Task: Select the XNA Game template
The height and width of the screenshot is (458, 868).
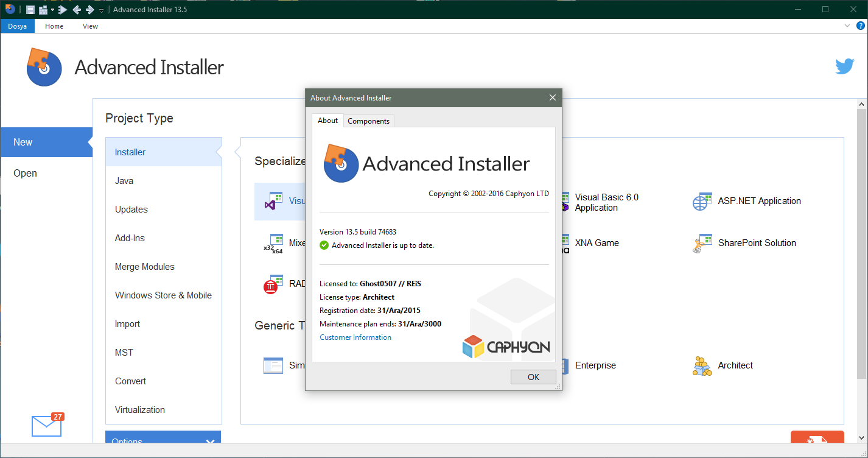Action: tap(597, 242)
